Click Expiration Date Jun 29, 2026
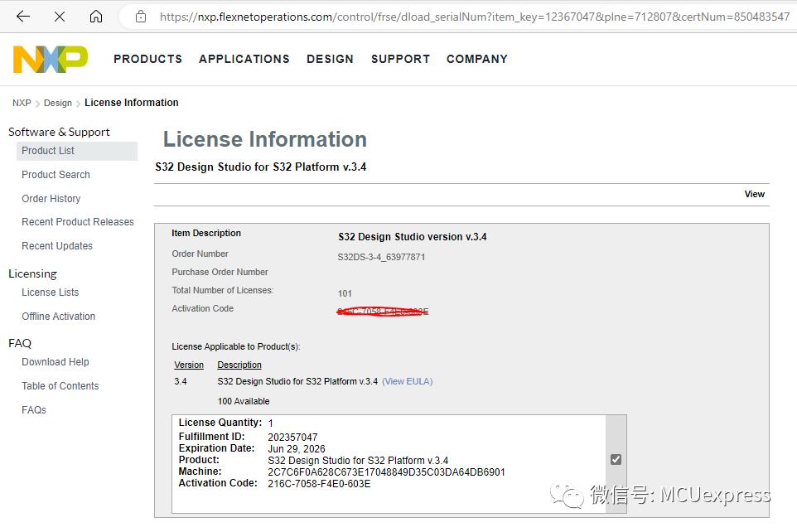The image size is (797, 532). point(297,449)
